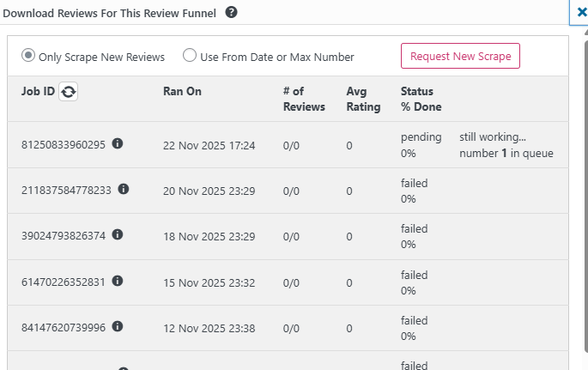Select Only Scrape New Reviews option
Viewport: 588px width, 370px height.
pos(28,56)
